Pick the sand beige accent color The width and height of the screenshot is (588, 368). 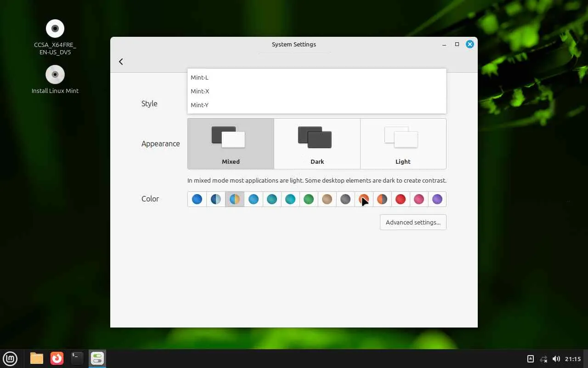pos(327,199)
